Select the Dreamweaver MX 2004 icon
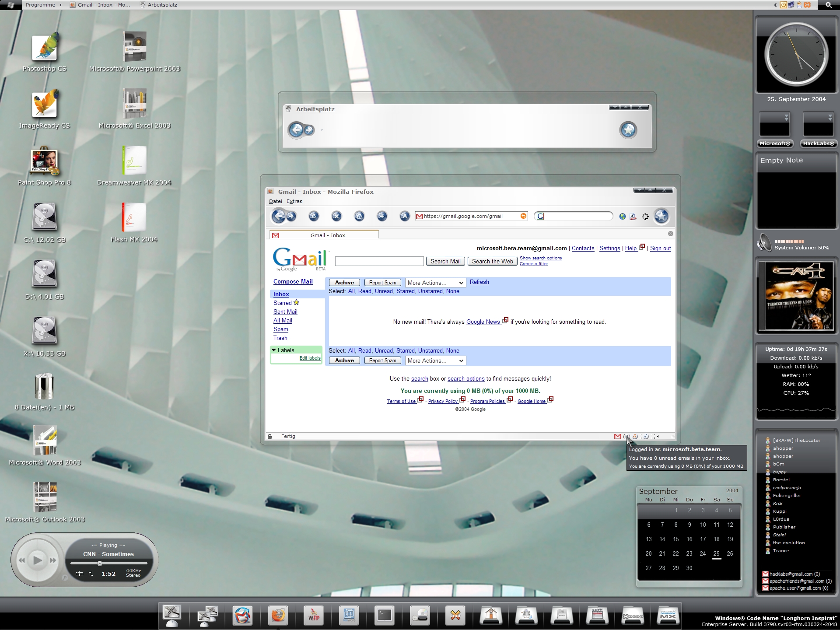Viewport: 840px width, 630px height. tap(134, 166)
